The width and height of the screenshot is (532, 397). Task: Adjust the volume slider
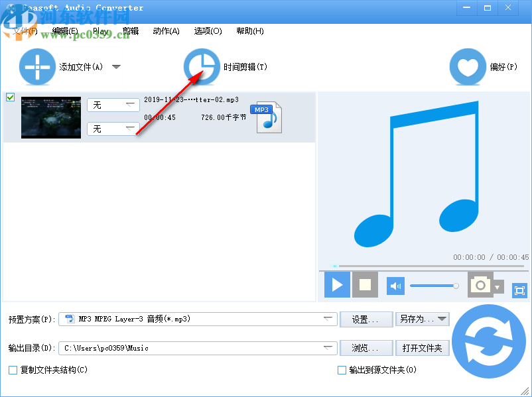(x=434, y=285)
